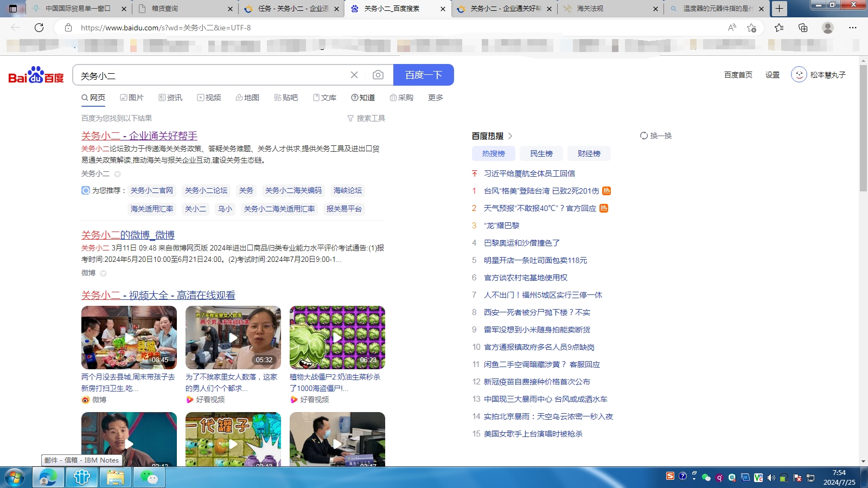
Task: Select the 民生榜 tab
Action: pos(541,153)
